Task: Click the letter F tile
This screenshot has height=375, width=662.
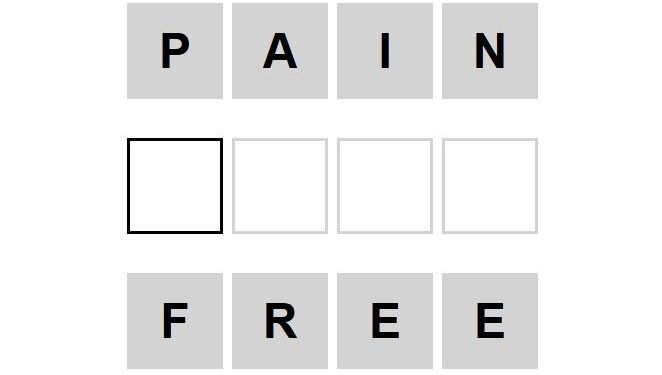Action: pyautogui.click(x=175, y=321)
